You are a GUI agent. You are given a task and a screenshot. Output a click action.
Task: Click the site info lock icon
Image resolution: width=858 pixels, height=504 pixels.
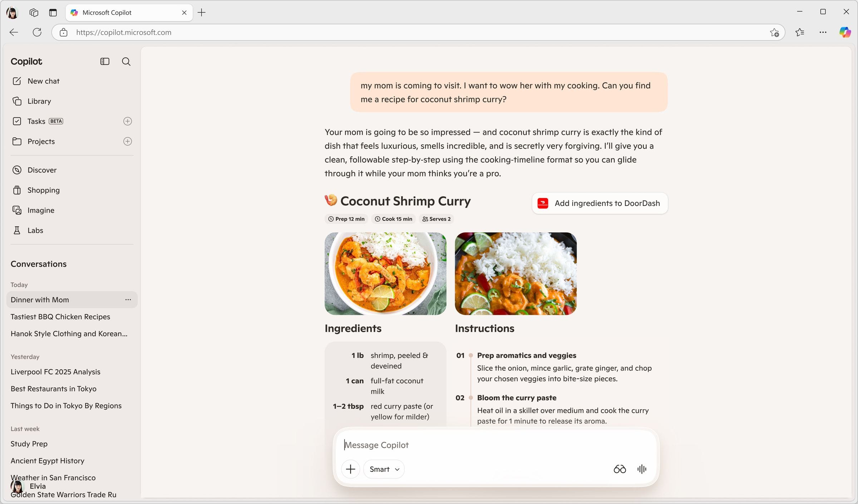coord(64,32)
